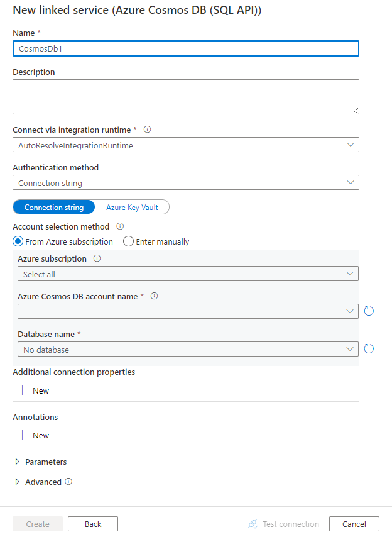392x537 pixels.
Task: Click info icon beside Azure subscription label
Action: click(97, 258)
